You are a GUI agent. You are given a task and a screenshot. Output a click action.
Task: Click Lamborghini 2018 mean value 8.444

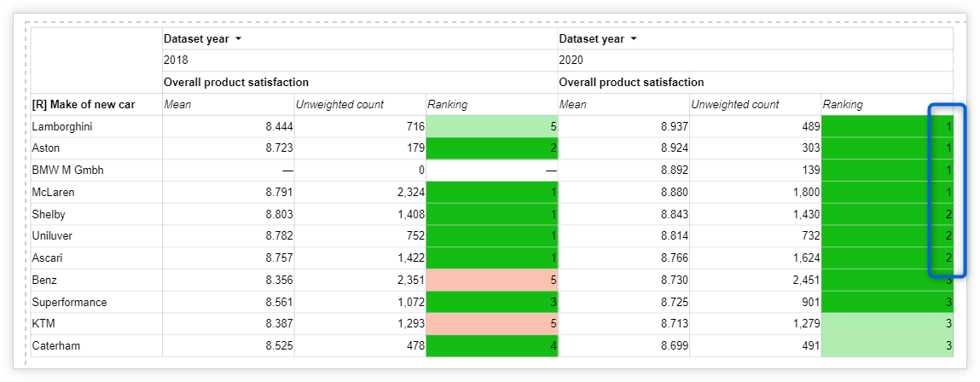point(280,127)
